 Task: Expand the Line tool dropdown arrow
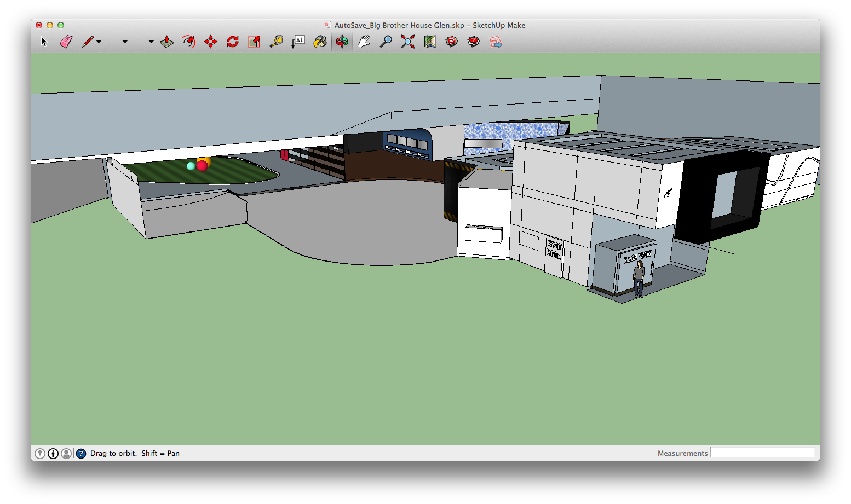pyautogui.click(x=99, y=42)
